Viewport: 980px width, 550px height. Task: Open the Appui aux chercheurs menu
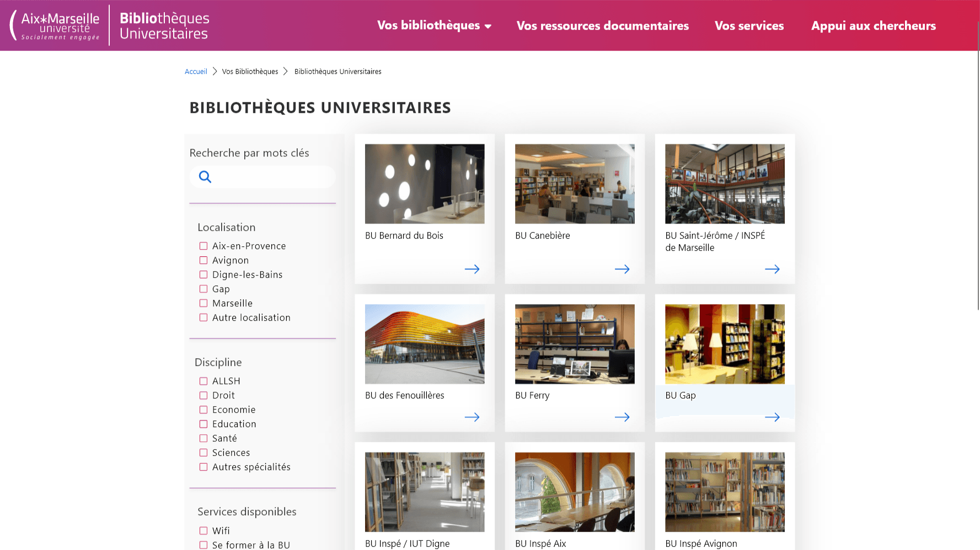click(874, 26)
